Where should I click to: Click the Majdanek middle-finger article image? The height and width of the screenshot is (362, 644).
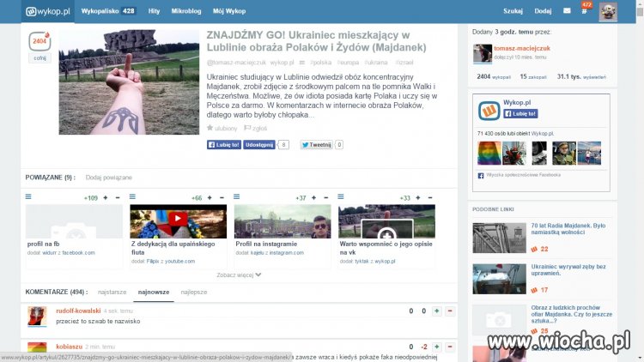[x=129, y=82]
